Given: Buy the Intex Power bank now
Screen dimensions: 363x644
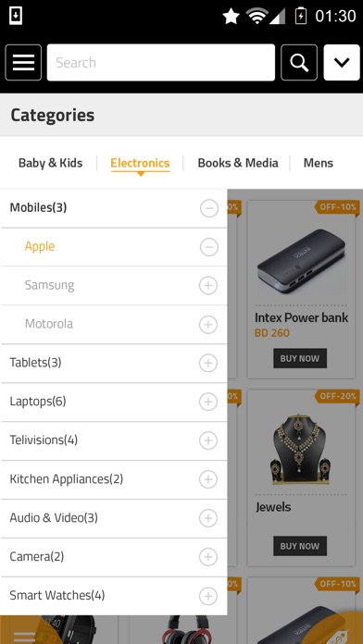Looking at the screenshot, I should click(300, 358).
